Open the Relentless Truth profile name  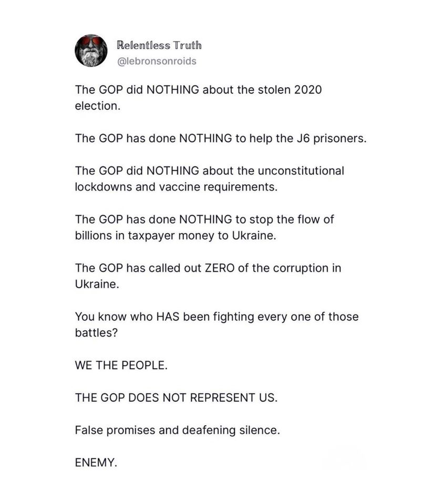[159, 45]
